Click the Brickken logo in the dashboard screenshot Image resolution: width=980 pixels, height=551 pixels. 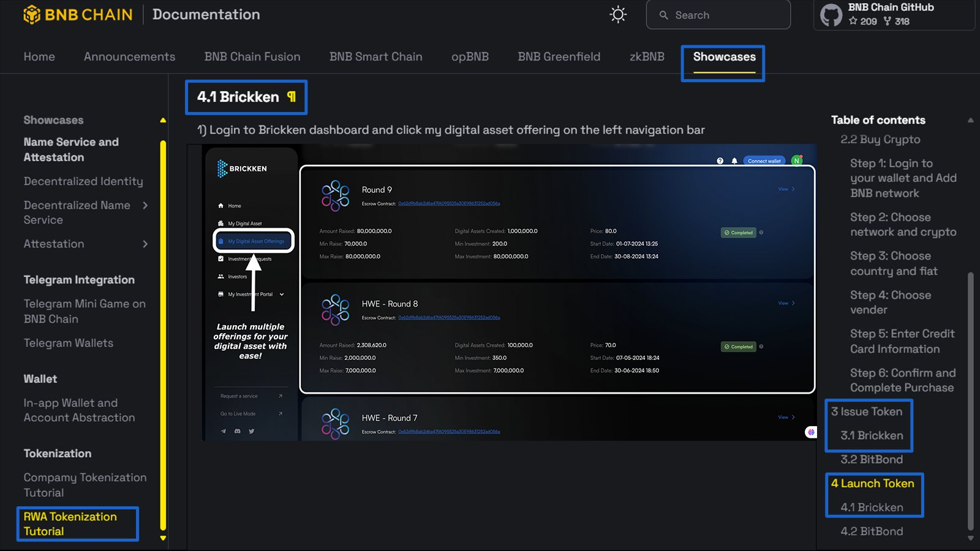point(242,168)
